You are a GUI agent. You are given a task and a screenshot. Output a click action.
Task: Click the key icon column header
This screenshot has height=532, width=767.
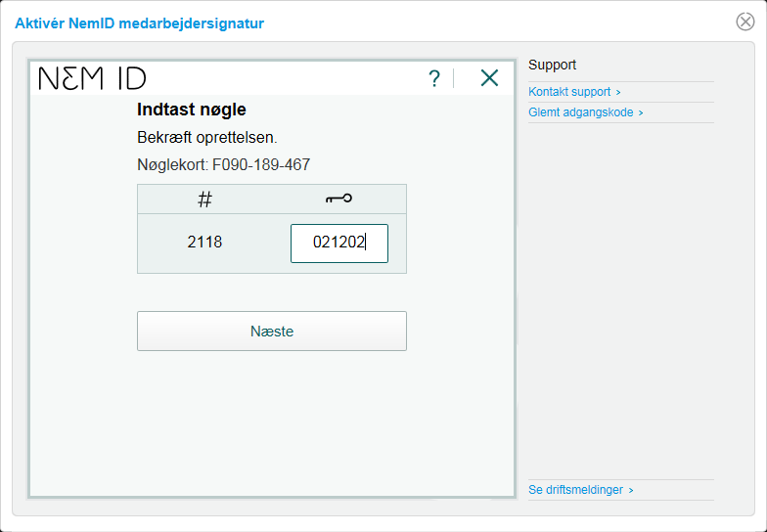(338, 199)
